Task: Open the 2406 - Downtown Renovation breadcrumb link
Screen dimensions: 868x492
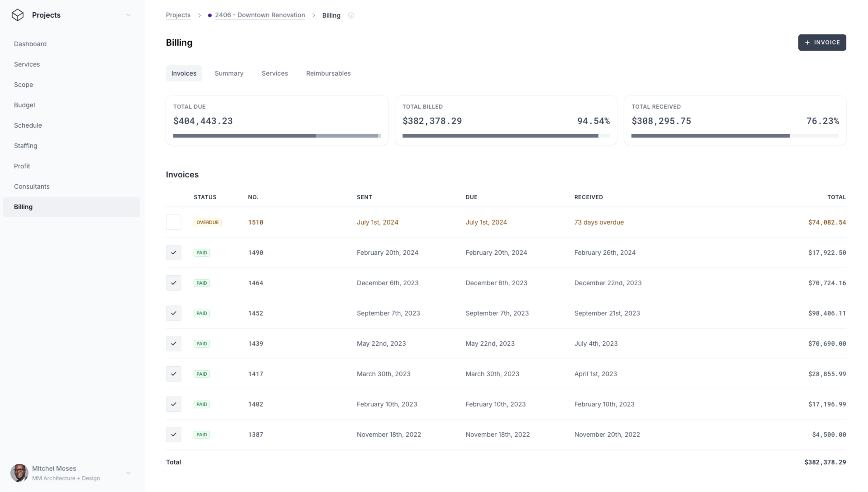Action: (260, 15)
